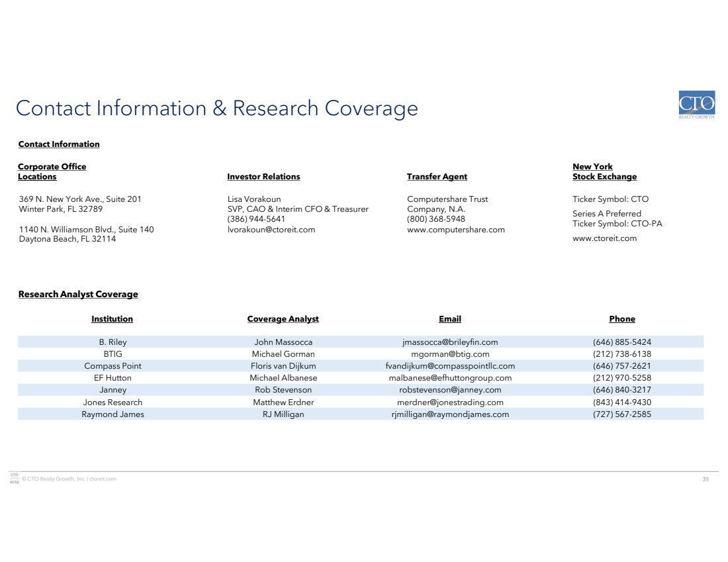Click the Coverage Analyst column header
The image size is (728, 562).
pos(283,318)
